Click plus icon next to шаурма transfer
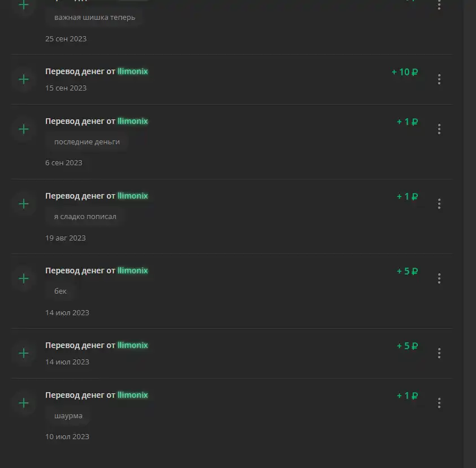Screen dimensions: 476x468 pos(24,403)
